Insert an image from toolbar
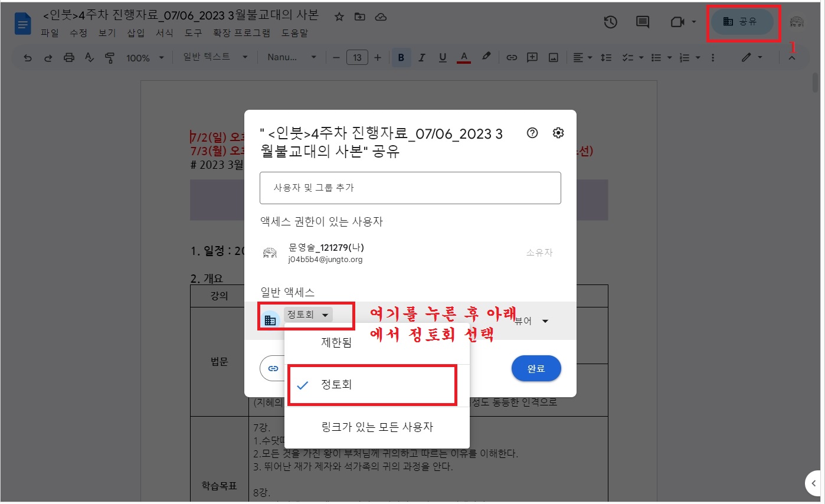This screenshot has height=504, width=825. pyautogui.click(x=554, y=57)
